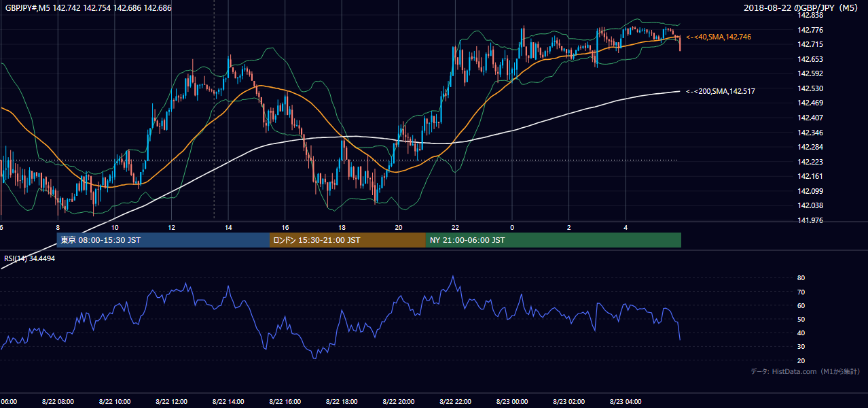This screenshot has height=408, width=868.
Task: Click midnight hour label 0 under price chart
Action: pyautogui.click(x=512, y=228)
